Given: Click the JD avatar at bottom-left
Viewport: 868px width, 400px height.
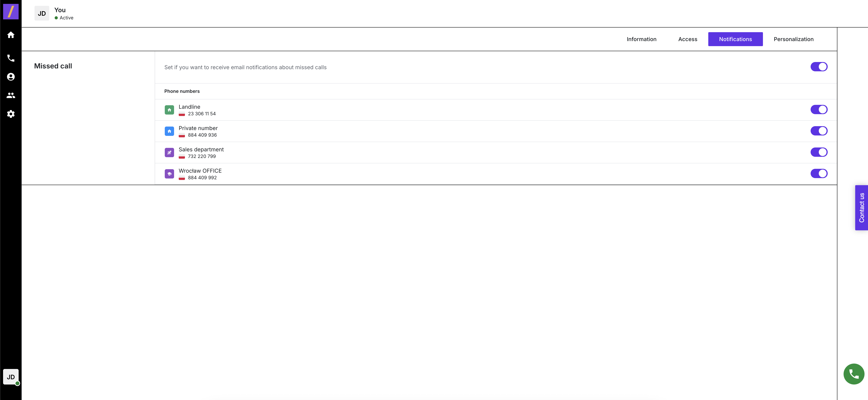Looking at the screenshot, I should [x=11, y=377].
